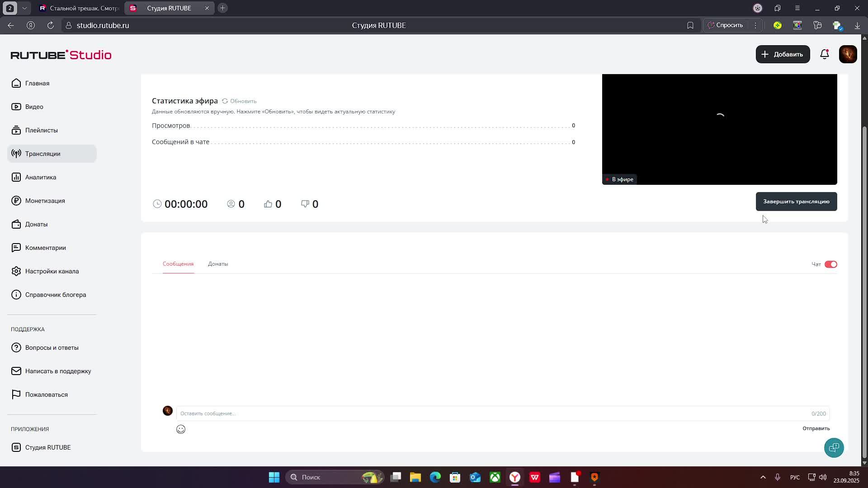Open Xbox app from the taskbar
The height and width of the screenshot is (488, 868).
pyautogui.click(x=495, y=477)
